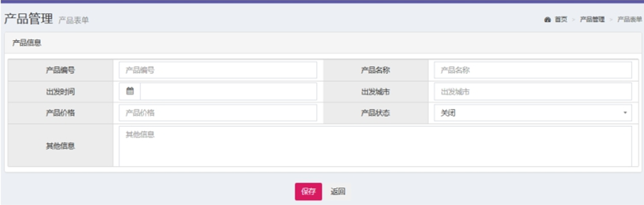Click the 产品信息 panel header
This screenshot has width=644, height=205.
click(x=321, y=43)
